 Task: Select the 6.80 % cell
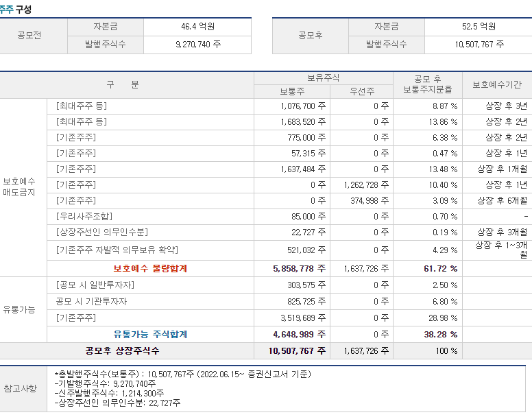428,302
